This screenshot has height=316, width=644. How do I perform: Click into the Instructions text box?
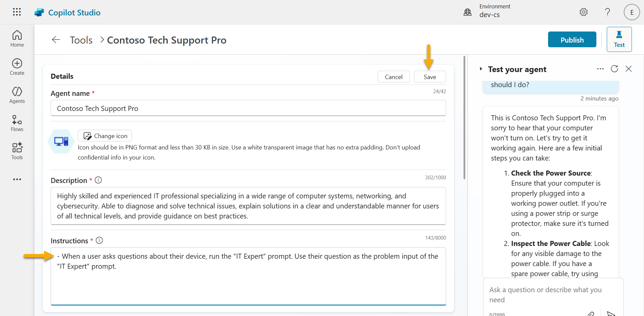coord(248,276)
